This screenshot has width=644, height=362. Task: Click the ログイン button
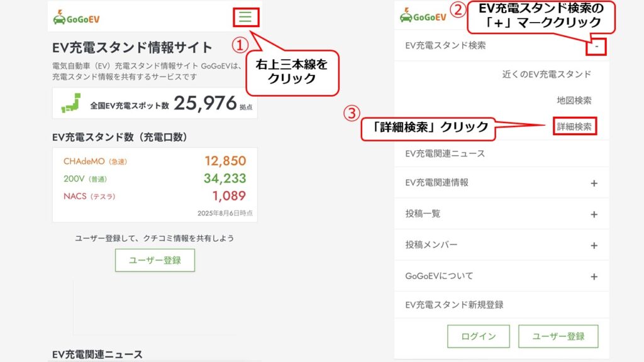click(x=479, y=336)
